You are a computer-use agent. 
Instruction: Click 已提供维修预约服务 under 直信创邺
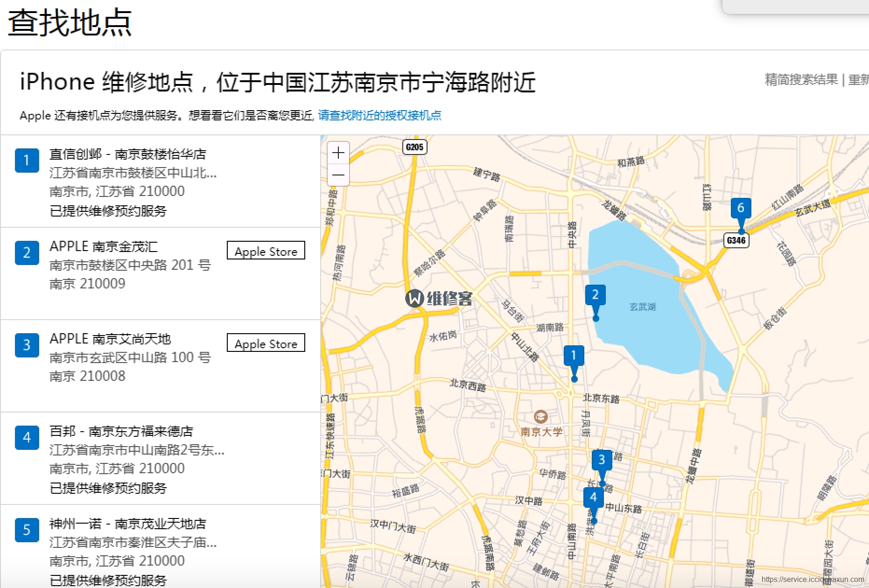coord(108,211)
